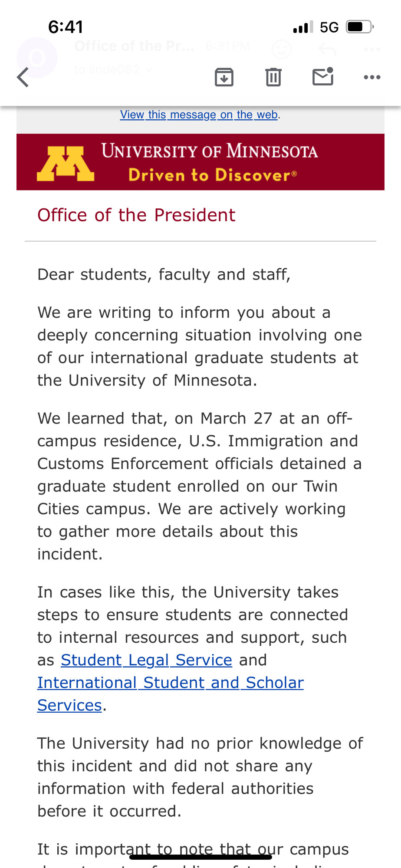Screen dimensions: 401x868
Task: Mark email as unread with envelope icon
Action: [323, 76]
